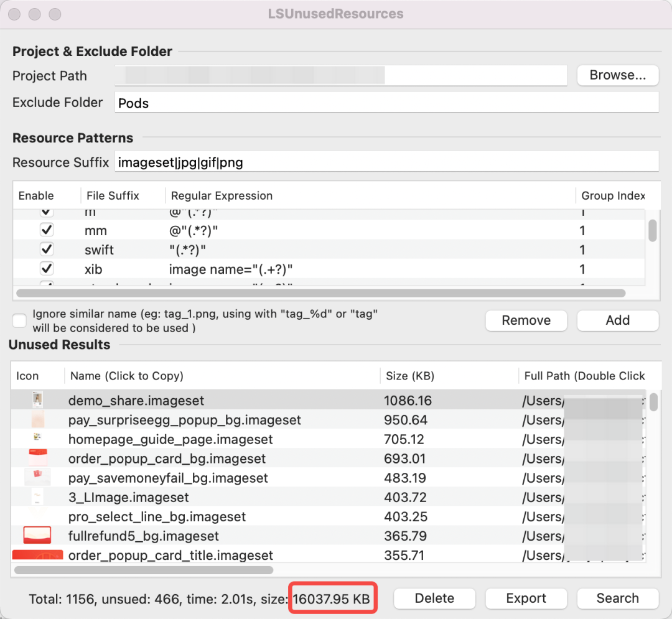
Task: Start a Search for unused resources
Action: [617, 598]
